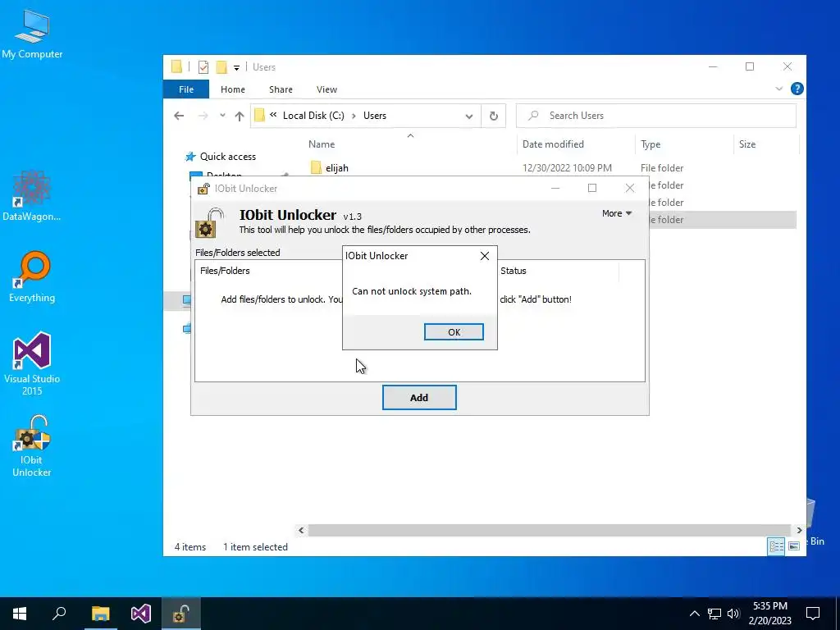Screen dimensions: 840x630
Task: Open the notification center icon
Action: [x=813, y=614]
